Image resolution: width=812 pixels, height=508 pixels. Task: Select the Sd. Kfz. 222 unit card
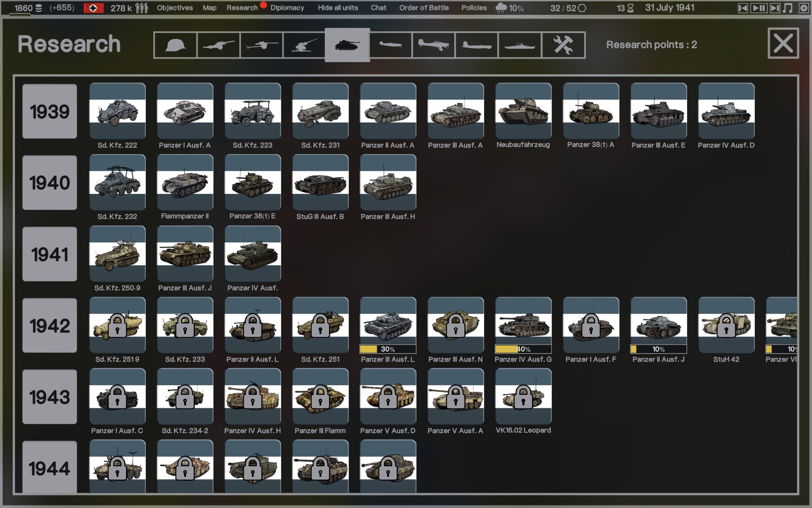pos(117,111)
